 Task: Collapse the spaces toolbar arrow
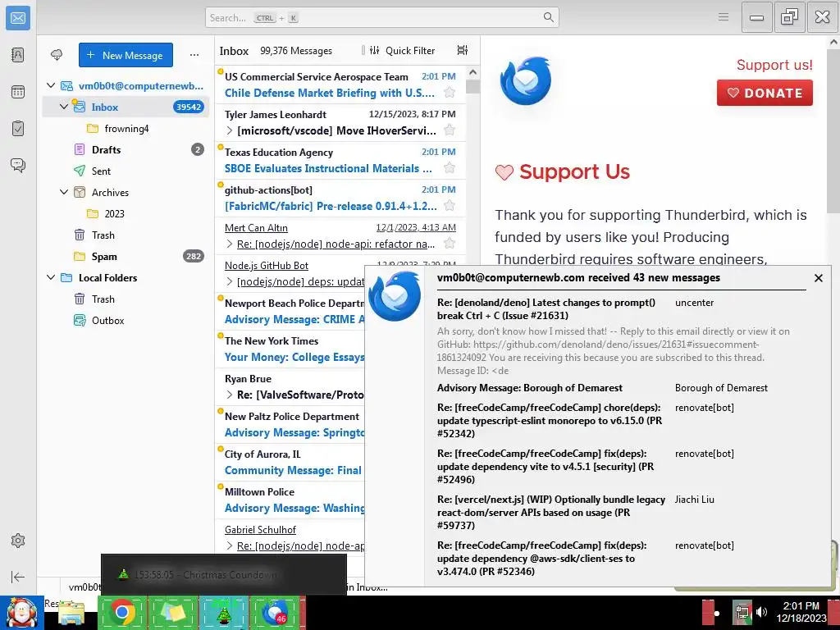coord(18,577)
